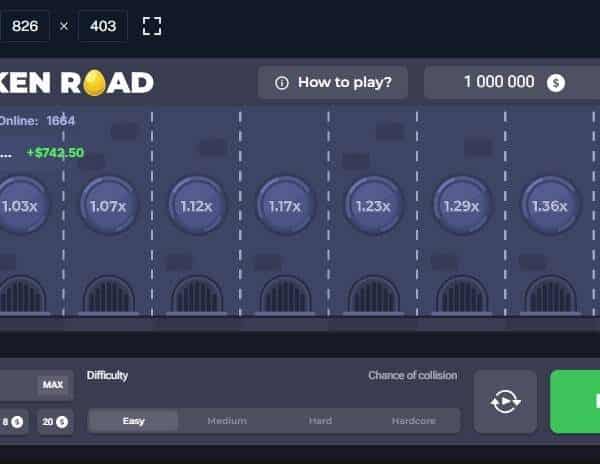Choose the 20 coin quick bet
Image resolution: width=600 pixels, height=464 pixels.
[x=55, y=422]
